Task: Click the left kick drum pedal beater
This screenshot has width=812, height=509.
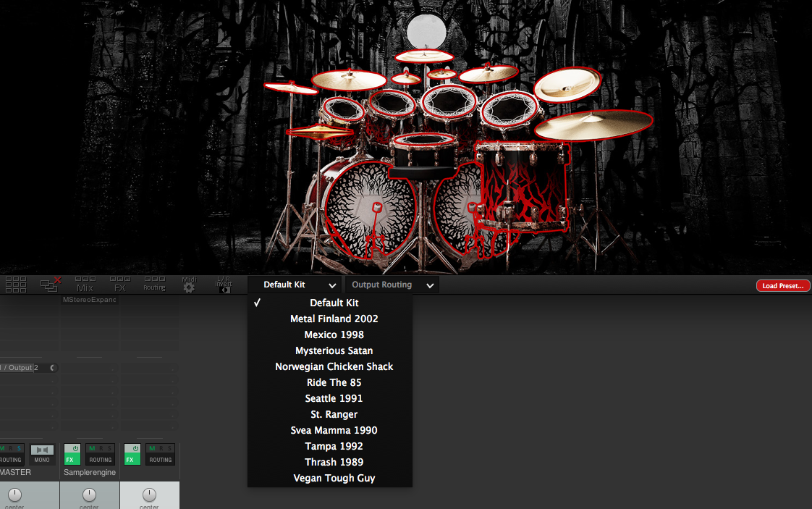Action: click(x=377, y=208)
